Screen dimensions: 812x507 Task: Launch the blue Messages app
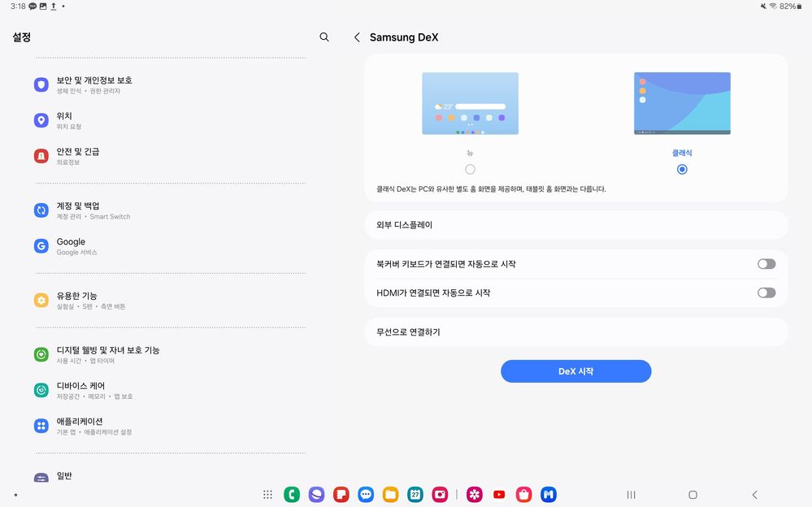coord(366,495)
